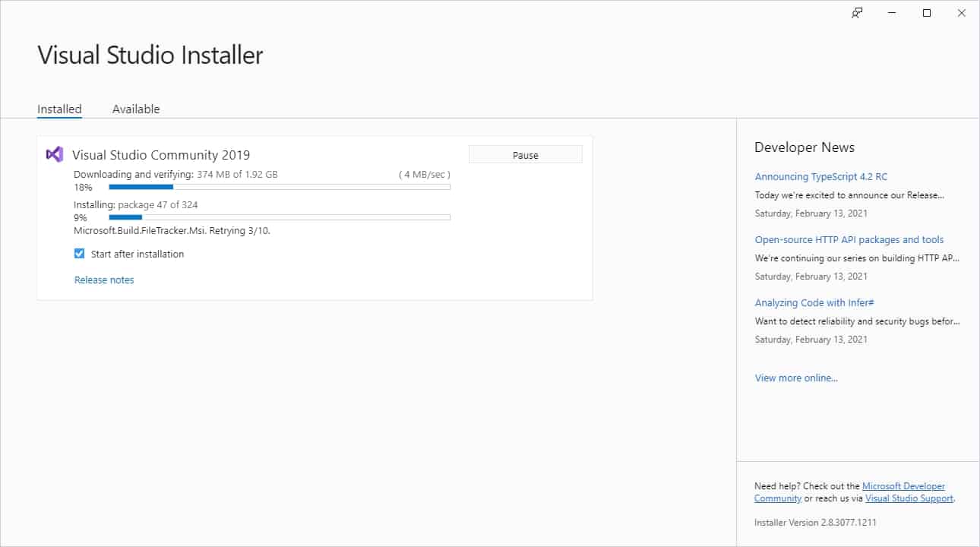The width and height of the screenshot is (980, 547).
Task: Click Today we're excited to announce summary text
Action: point(849,195)
